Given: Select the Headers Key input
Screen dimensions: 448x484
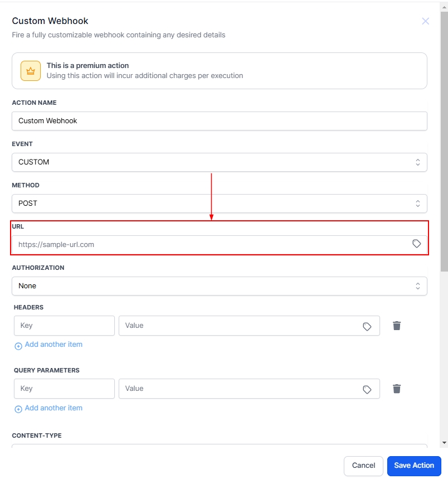Looking at the screenshot, I should pos(64,326).
